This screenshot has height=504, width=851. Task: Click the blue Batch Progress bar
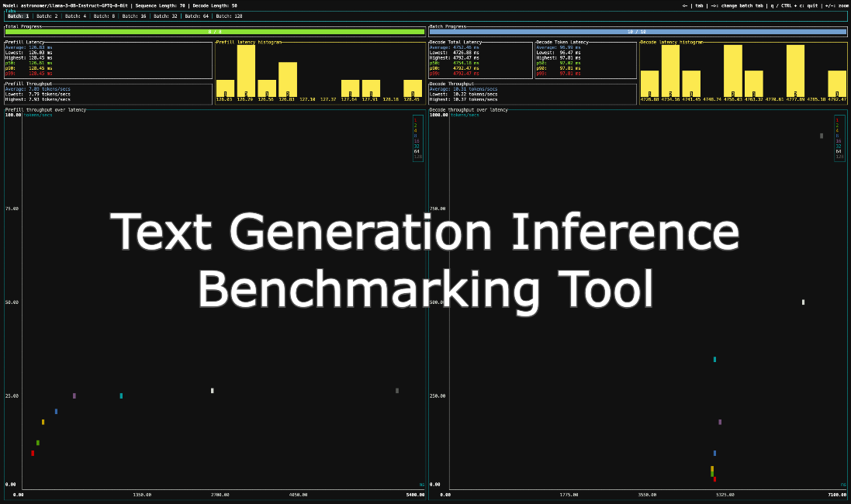pos(638,32)
